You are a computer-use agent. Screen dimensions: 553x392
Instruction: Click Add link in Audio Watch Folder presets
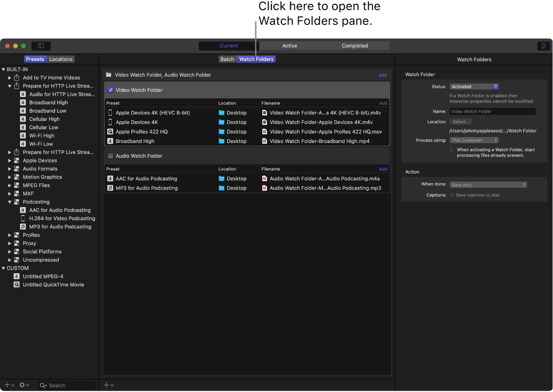383,169
